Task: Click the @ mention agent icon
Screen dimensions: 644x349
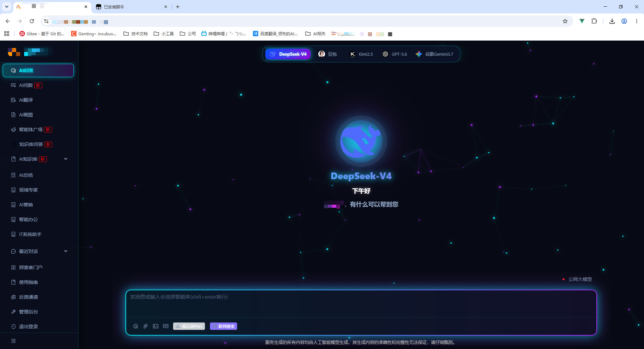Action: tap(136, 326)
